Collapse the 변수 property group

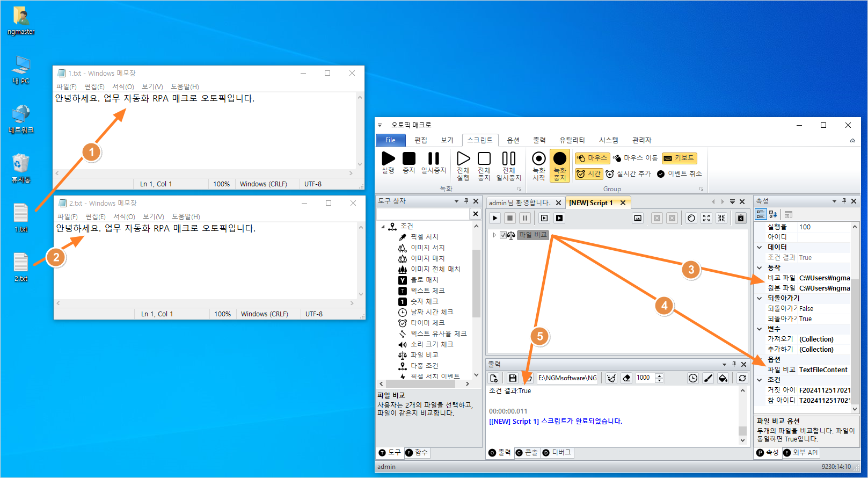tap(760, 329)
